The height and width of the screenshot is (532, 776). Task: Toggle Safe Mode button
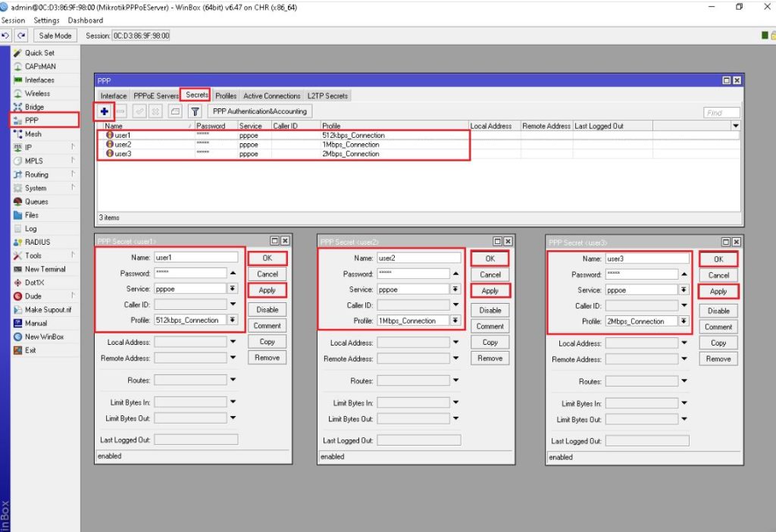pos(55,36)
